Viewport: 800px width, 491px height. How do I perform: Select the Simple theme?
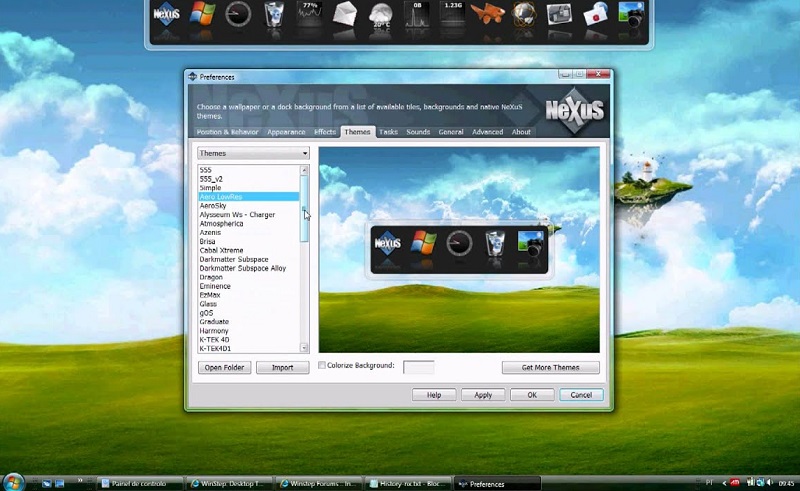[248, 188]
